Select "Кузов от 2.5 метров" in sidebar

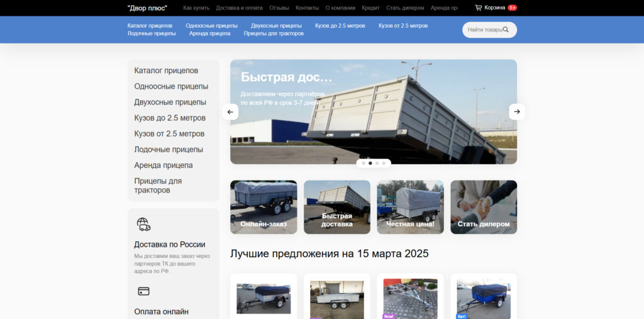169,133
